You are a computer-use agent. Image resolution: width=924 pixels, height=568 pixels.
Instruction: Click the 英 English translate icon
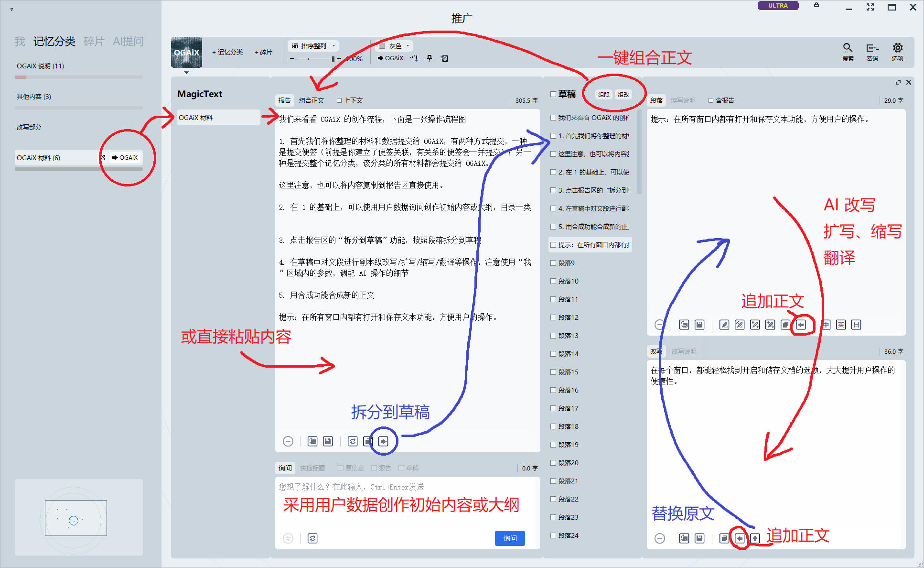(841, 325)
